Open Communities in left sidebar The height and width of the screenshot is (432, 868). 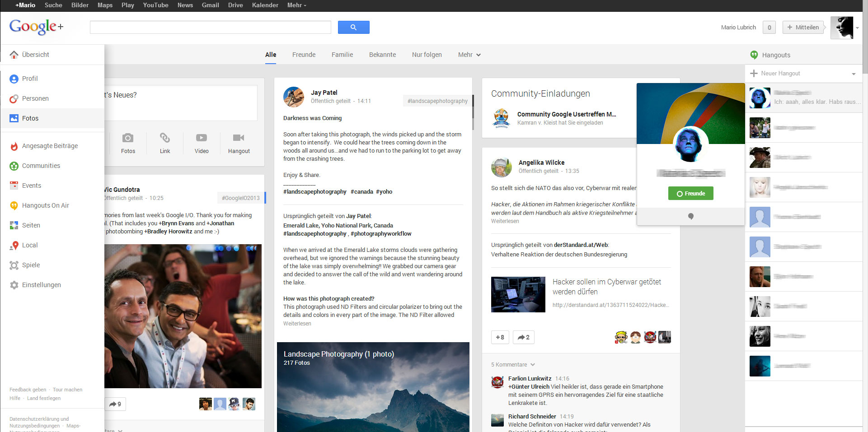pos(41,166)
